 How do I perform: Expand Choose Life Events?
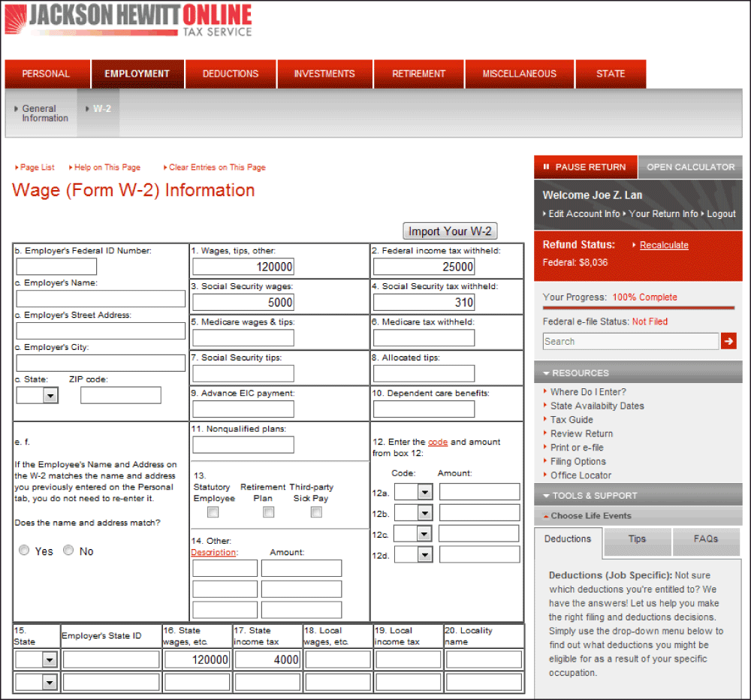coord(638,516)
